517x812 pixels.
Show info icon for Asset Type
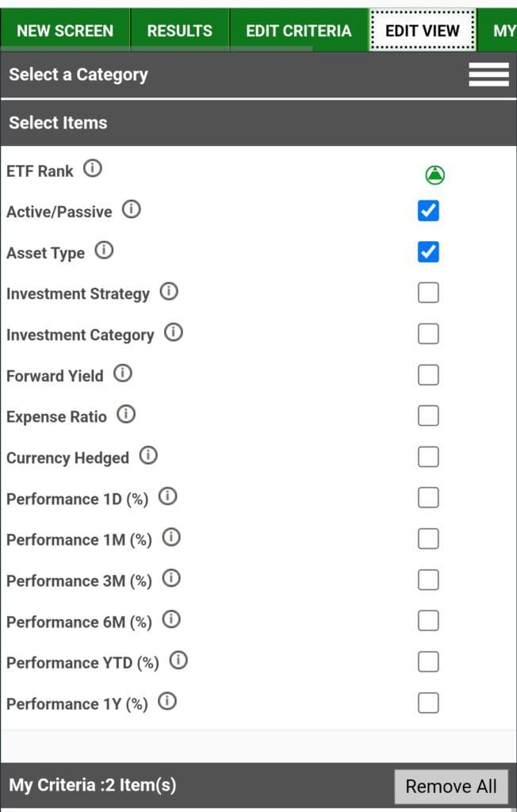click(x=104, y=251)
